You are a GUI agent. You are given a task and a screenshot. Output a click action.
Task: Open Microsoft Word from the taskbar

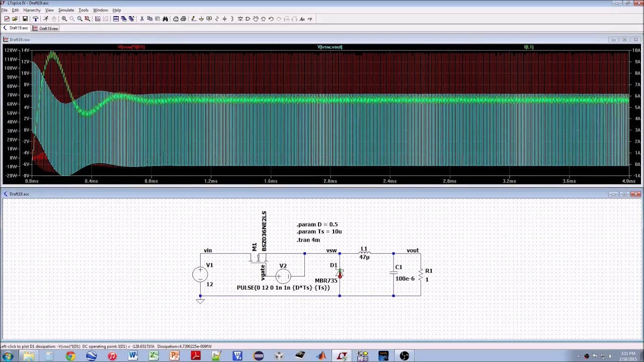pyautogui.click(x=133, y=356)
